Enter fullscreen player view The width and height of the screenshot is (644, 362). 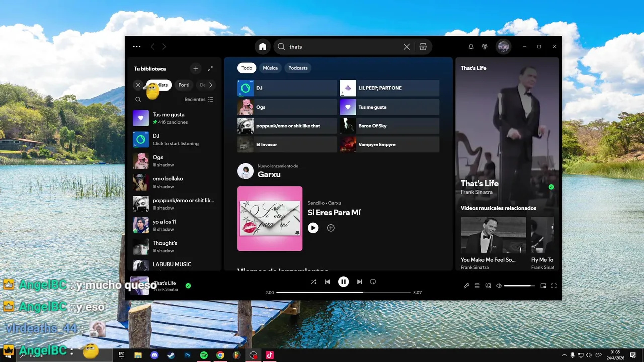coord(554,286)
